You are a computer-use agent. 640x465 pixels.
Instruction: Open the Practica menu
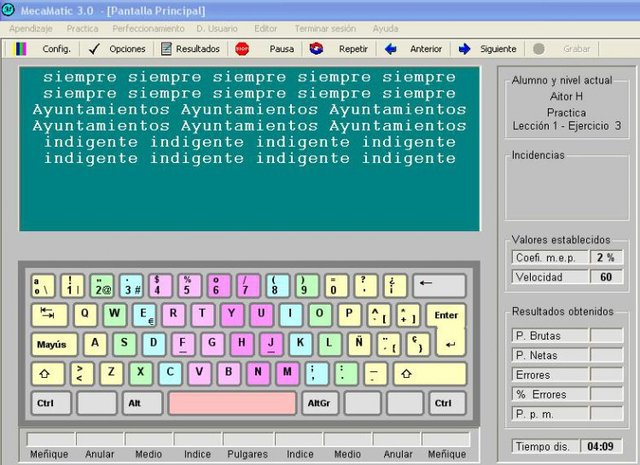click(82, 29)
